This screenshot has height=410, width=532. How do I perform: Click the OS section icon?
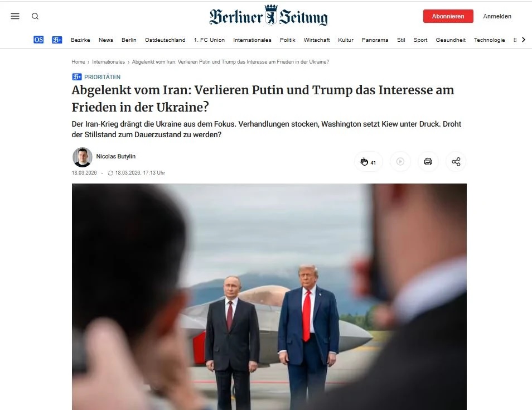[x=38, y=40]
